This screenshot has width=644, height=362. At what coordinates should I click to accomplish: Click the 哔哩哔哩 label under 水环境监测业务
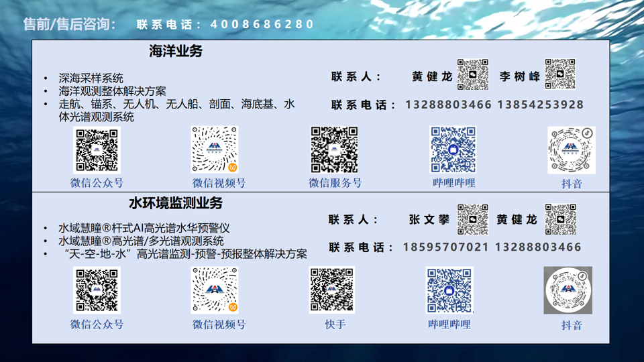pyautogui.click(x=449, y=324)
